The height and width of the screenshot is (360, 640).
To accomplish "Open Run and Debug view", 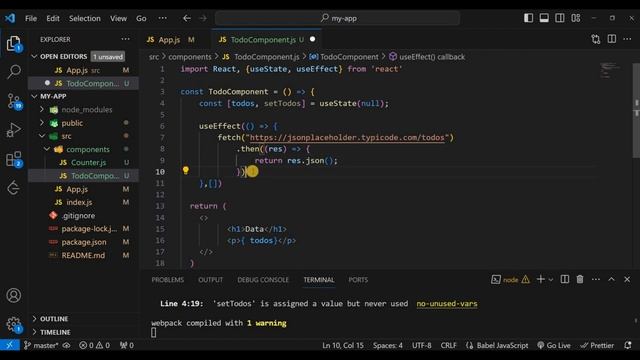I will (x=13, y=130).
